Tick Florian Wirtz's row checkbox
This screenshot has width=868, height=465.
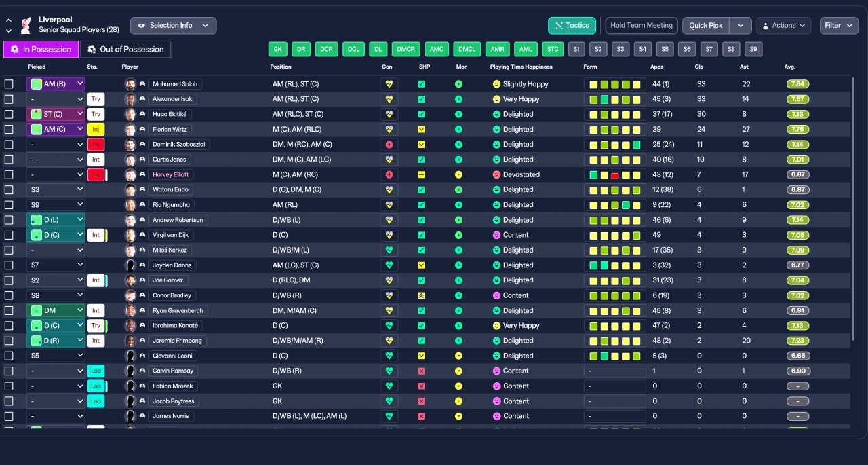(9, 129)
